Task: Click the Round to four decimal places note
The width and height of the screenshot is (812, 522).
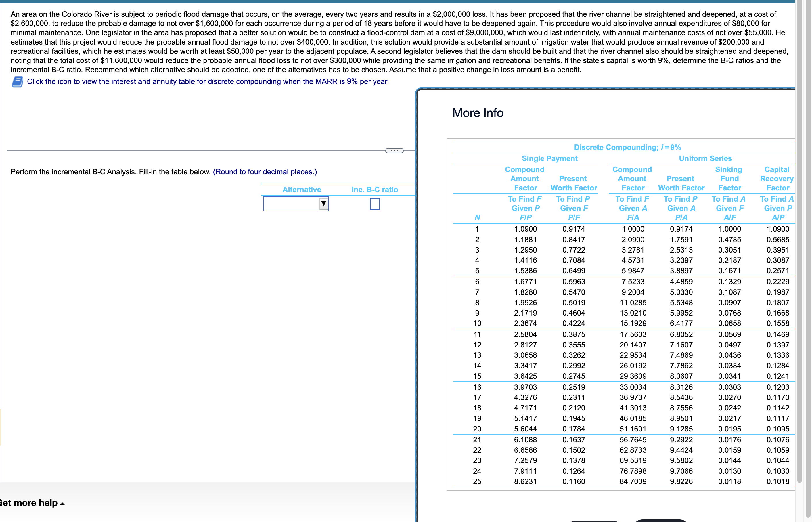Action: tap(265, 172)
